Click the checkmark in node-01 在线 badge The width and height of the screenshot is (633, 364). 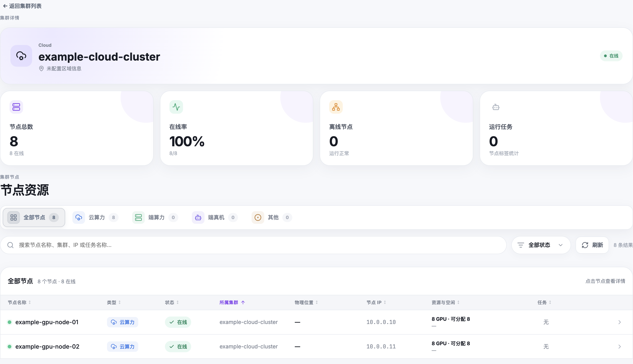pyautogui.click(x=171, y=322)
